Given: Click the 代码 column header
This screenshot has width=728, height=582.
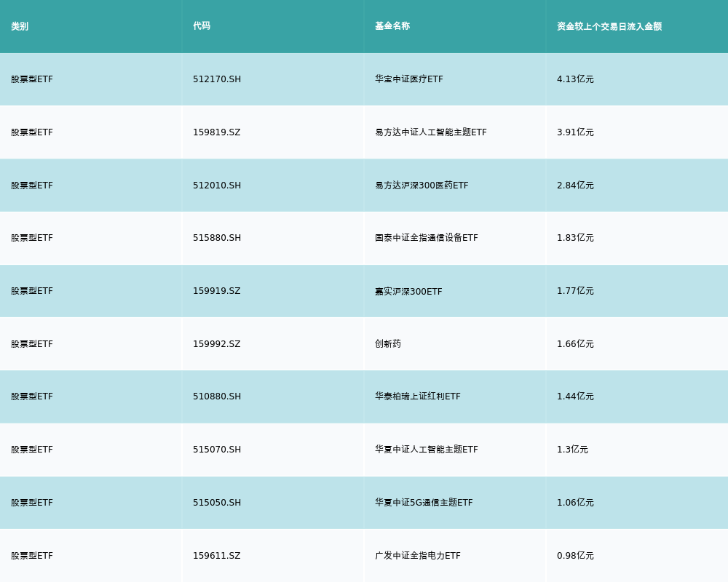Looking at the screenshot, I should [x=202, y=26].
